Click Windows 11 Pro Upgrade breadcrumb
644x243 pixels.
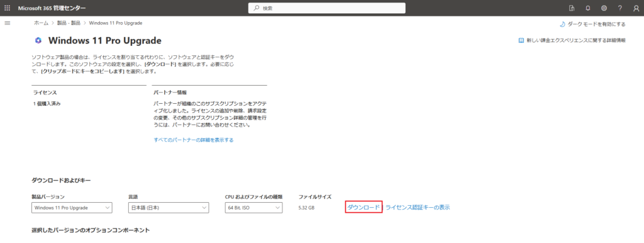(x=116, y=23)
